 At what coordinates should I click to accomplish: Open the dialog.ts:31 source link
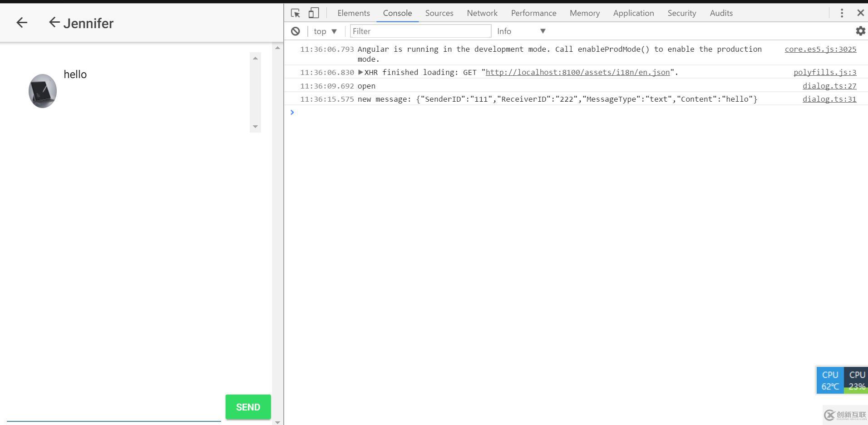click(829, 99)
